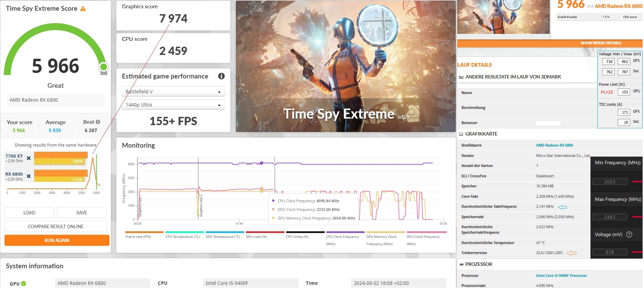Click the Max Frequency field showing 2443

[610, 217]
